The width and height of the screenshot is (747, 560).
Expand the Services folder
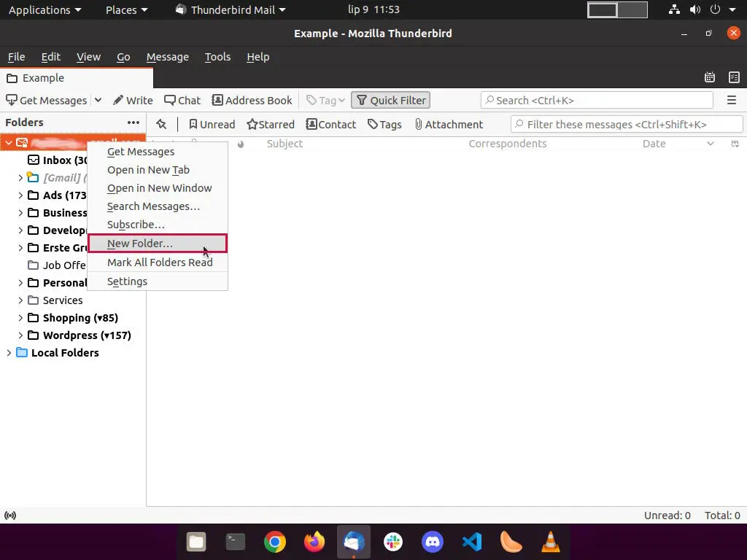click(x=20, y=300)
